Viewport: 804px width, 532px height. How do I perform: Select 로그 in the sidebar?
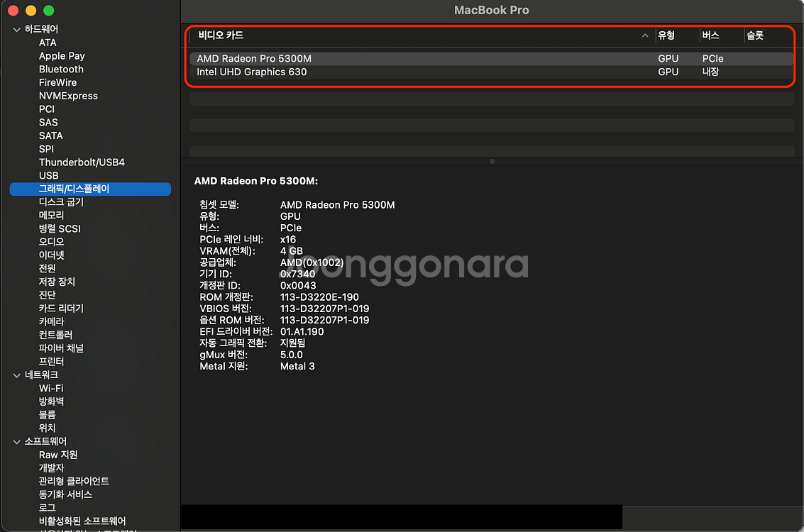point(47,509)
